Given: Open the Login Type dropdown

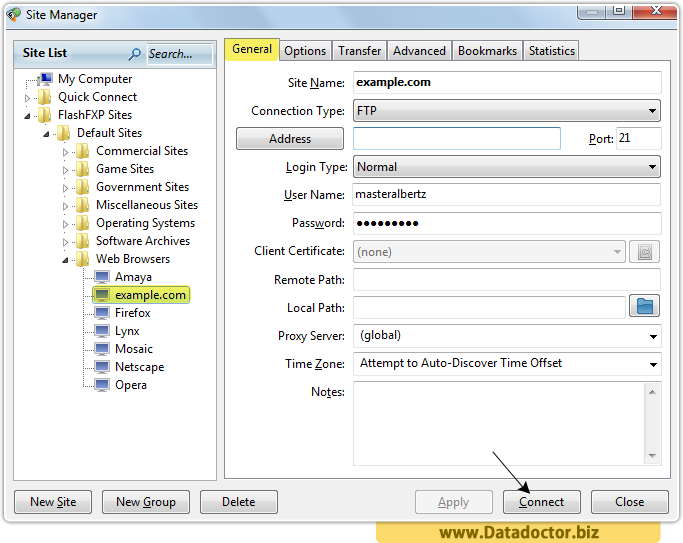Looking at the screenshot, I should [x=507, y=167].
